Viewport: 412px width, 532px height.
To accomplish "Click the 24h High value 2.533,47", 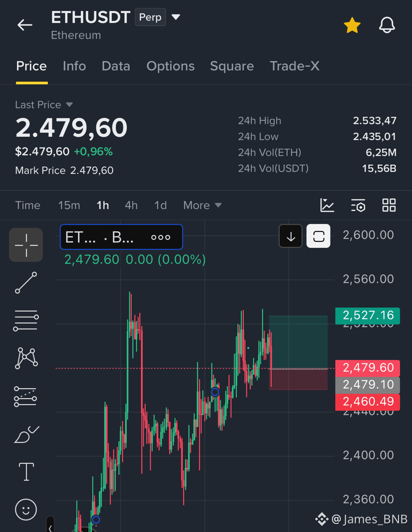I will (x=374, y=121).
